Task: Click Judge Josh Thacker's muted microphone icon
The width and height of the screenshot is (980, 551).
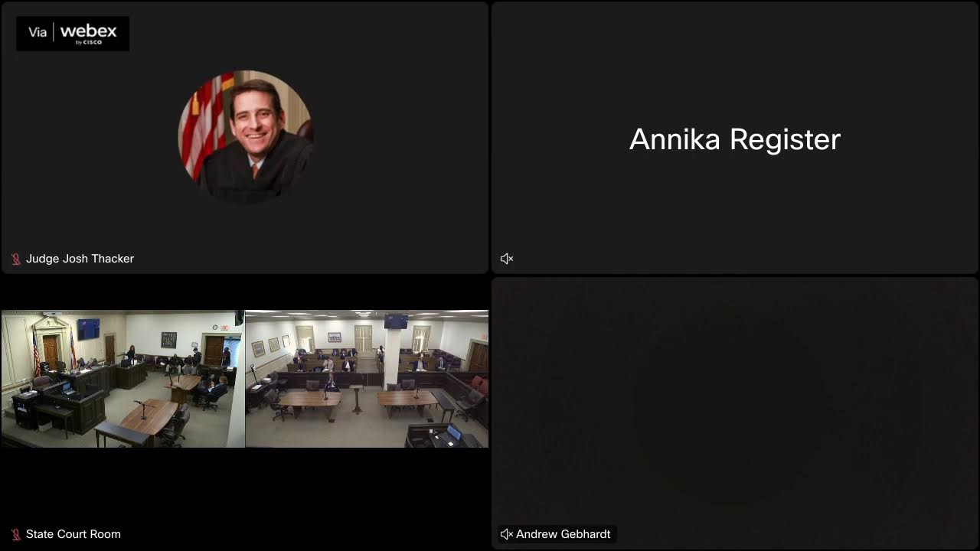Action: [x=15, y=259]
